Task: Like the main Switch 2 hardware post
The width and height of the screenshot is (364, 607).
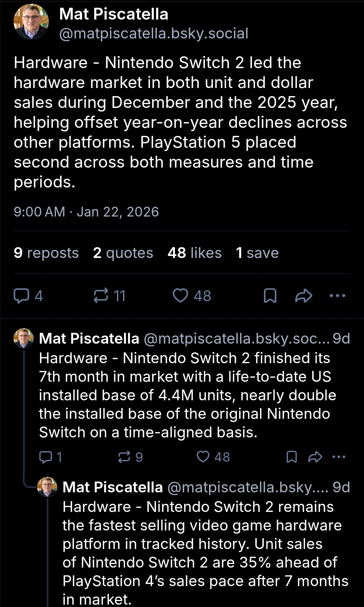Action: [181, 296]
